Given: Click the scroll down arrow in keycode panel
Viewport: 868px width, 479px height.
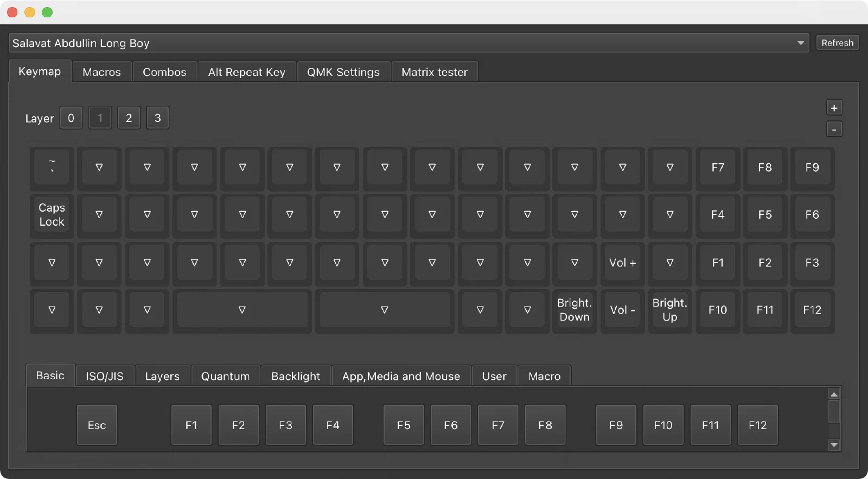Looking at the screenshot, I should pos(834,445).
